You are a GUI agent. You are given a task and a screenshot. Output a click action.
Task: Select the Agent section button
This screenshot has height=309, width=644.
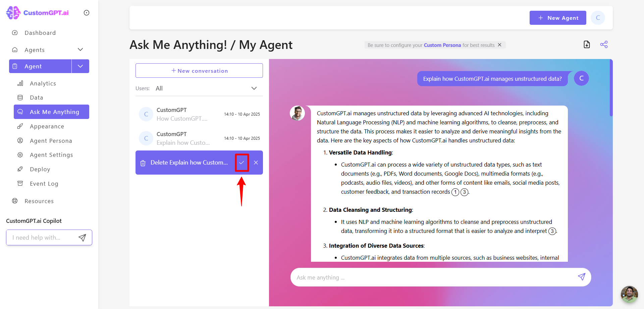point(40,66)
